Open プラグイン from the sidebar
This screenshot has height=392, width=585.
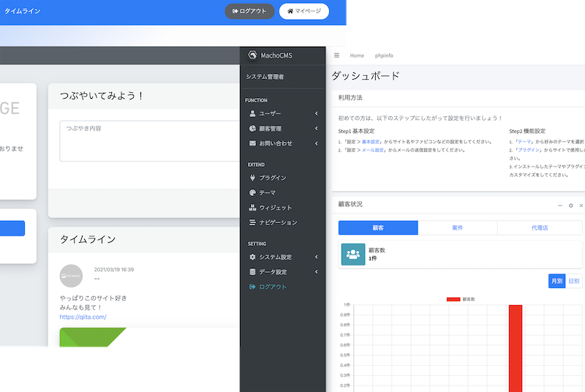click(x=272, y=178)
